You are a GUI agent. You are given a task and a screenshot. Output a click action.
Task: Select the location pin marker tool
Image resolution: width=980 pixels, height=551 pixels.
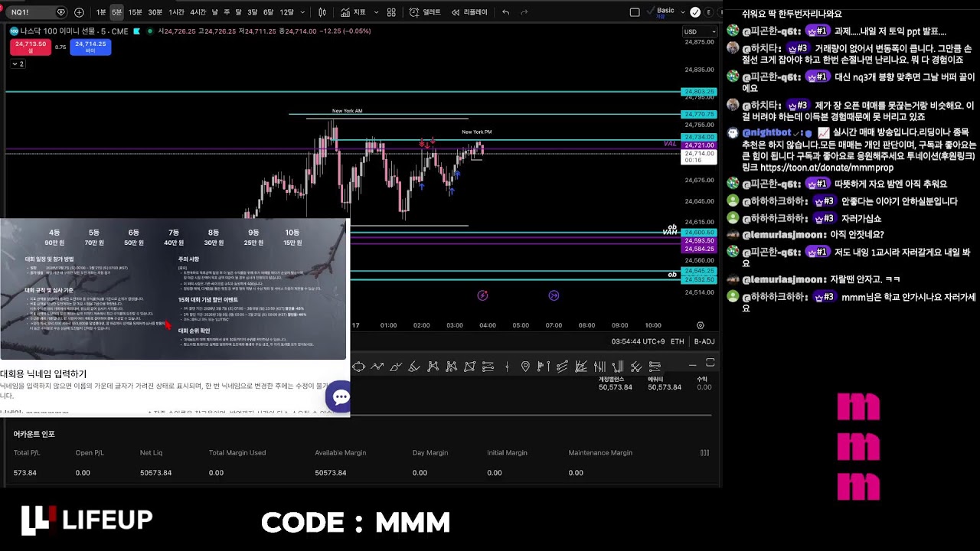[x=525, y=367]
